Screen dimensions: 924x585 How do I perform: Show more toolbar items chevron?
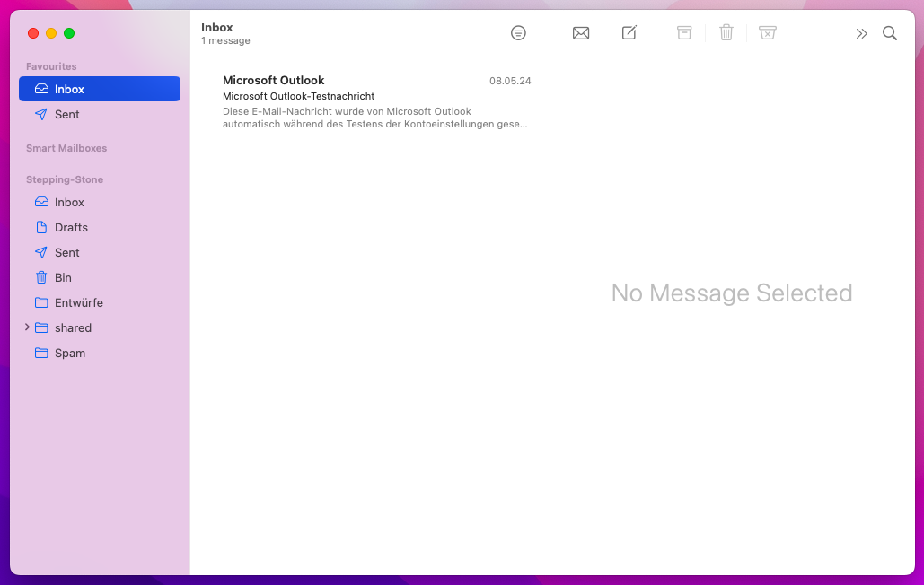tap(861, 33)
